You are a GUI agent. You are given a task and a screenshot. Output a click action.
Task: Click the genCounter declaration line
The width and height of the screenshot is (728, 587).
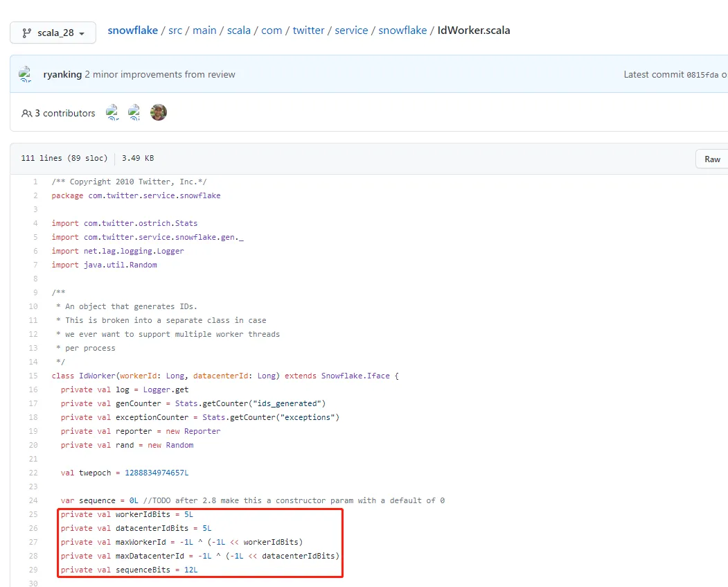point(193,404)
